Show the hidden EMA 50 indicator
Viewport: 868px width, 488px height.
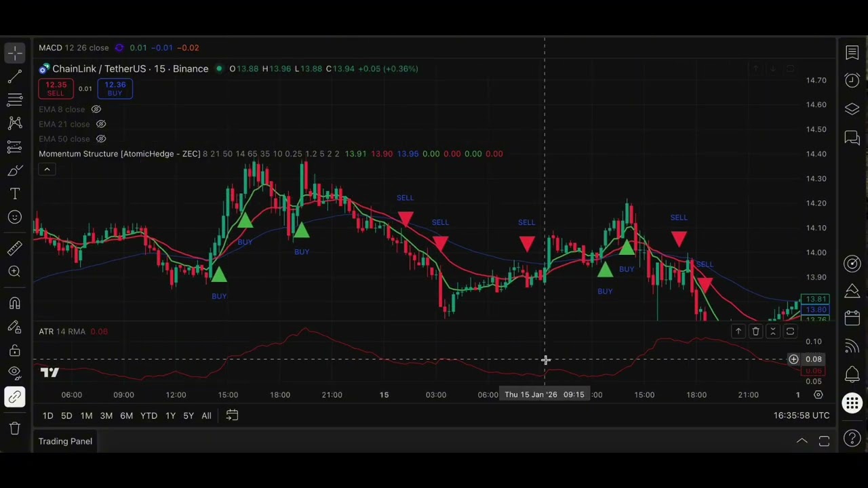(101, 139)
